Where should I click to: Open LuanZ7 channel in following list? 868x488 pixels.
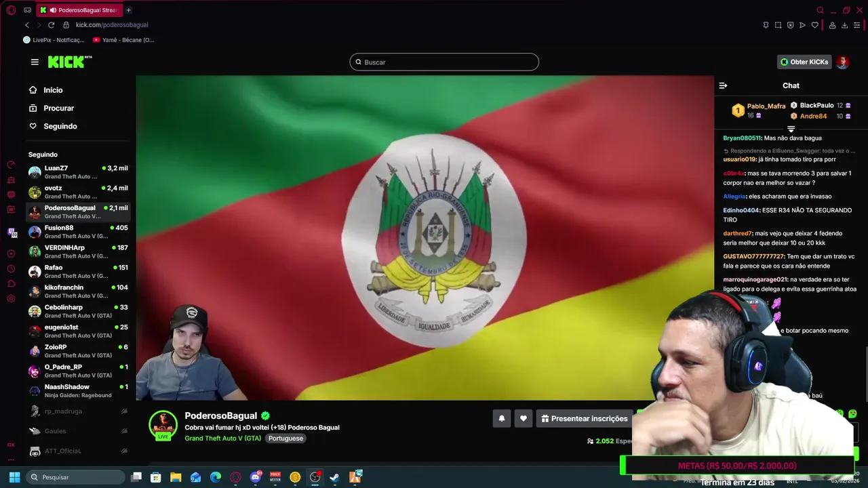[78, 172]
